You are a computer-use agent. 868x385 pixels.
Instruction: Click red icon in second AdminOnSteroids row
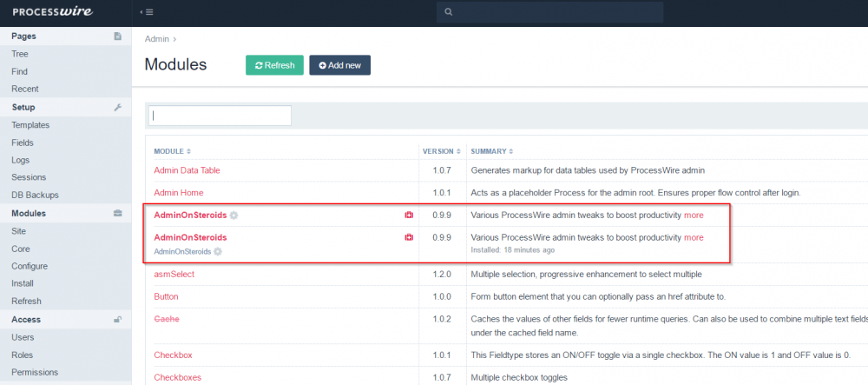[x=408, y=237]
